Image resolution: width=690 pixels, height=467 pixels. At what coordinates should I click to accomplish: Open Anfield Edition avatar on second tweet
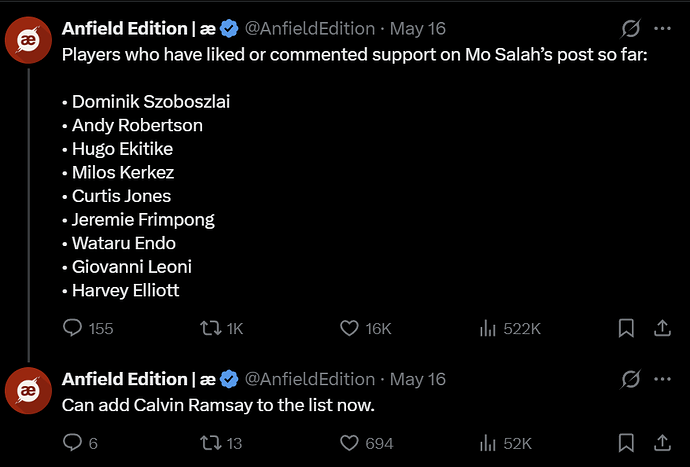29,390
